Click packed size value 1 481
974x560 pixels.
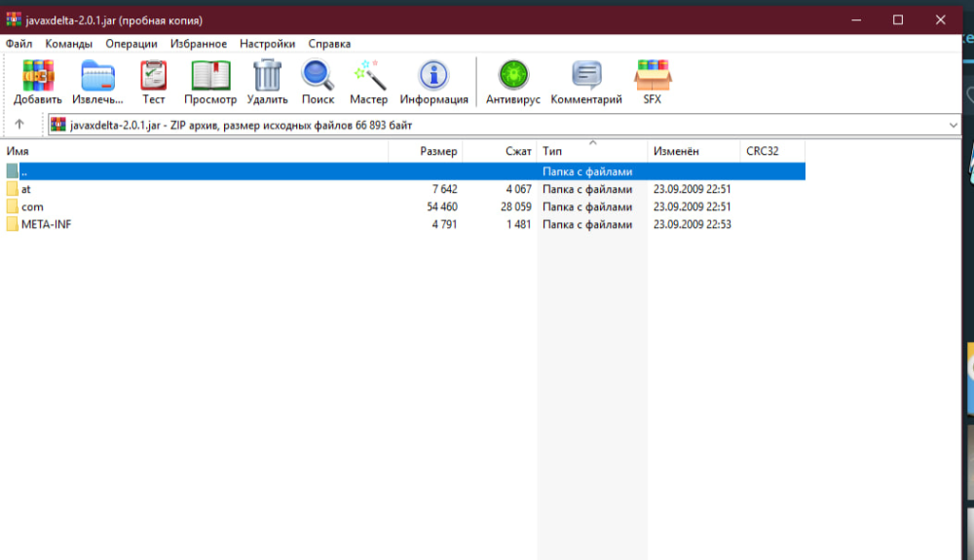[x=519, y=224]
